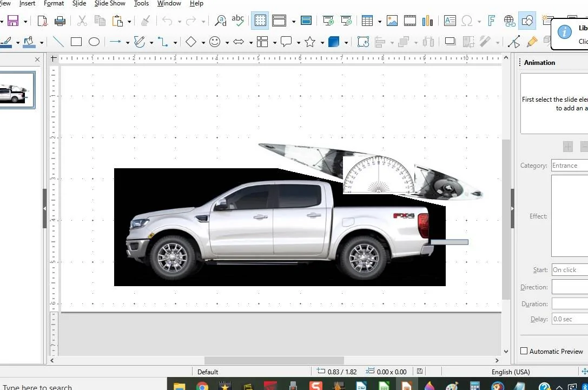Select the Symbol Shapes smiley tool
588x390 pixels.
click(x=215, y=42)
